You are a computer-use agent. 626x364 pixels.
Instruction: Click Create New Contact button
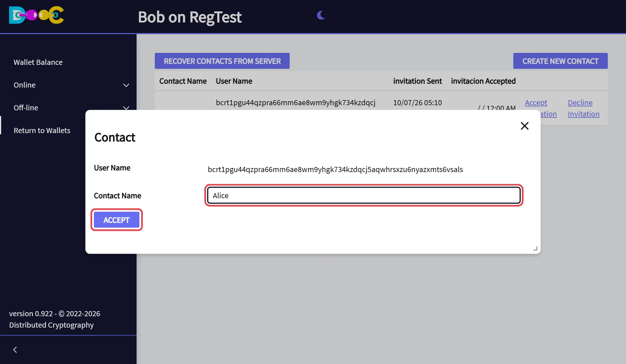click(x=560, y=61)
